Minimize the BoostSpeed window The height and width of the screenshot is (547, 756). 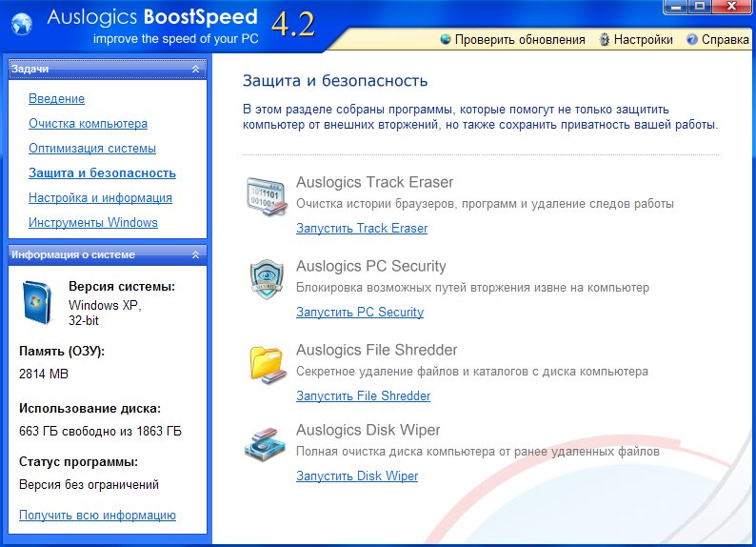click(676, 7)
